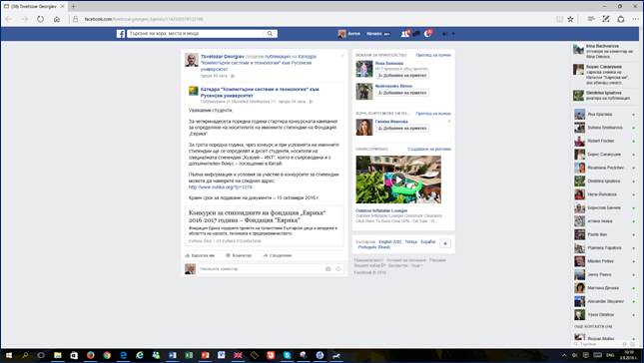Play the Outdoor Inflatable Lounger video ad
Viewport: 644px width, 363px height.
pyautogui.click(x=398, y=180)
